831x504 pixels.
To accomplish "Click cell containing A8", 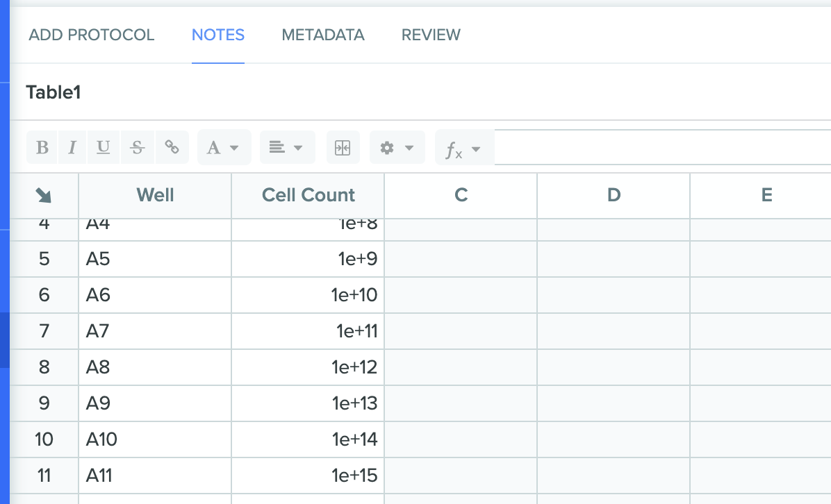I will [155, 367].
